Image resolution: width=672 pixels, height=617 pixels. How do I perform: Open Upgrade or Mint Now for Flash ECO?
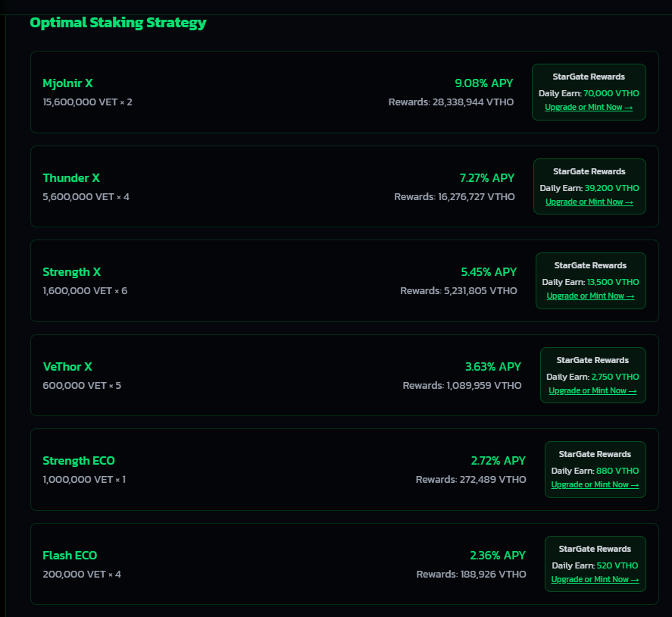pyautogui.click(x=595, y=578)
